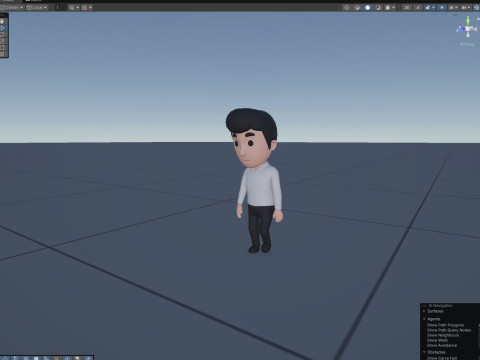Select the hollow ring sphere draw mode
480x360 pixels.
[x=378, y=7]
